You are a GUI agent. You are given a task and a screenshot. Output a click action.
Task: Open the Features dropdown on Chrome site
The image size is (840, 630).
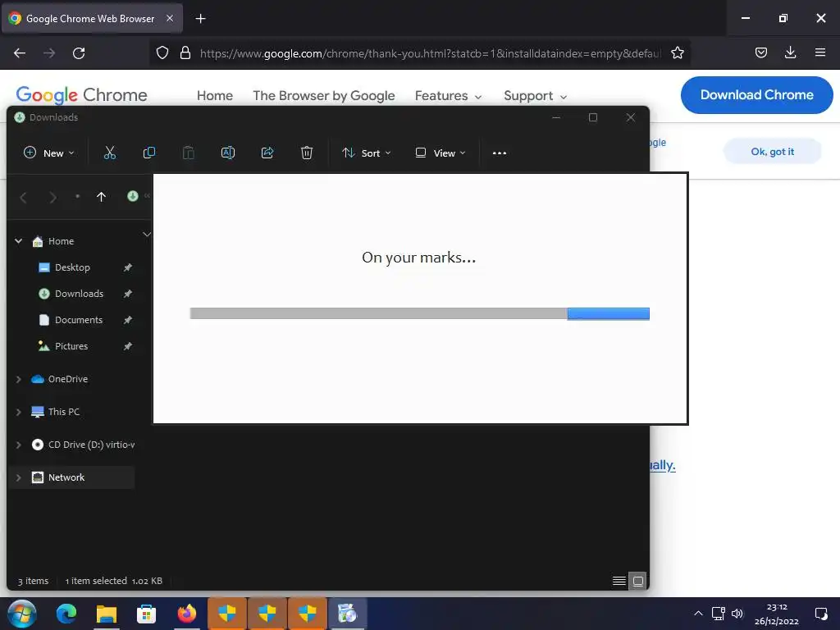pos(449,96)
